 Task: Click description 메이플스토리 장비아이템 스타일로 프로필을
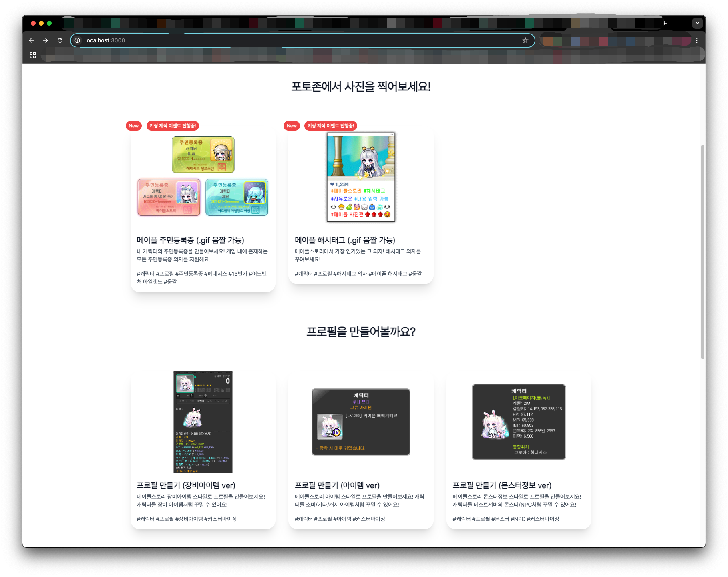(201, 501)
